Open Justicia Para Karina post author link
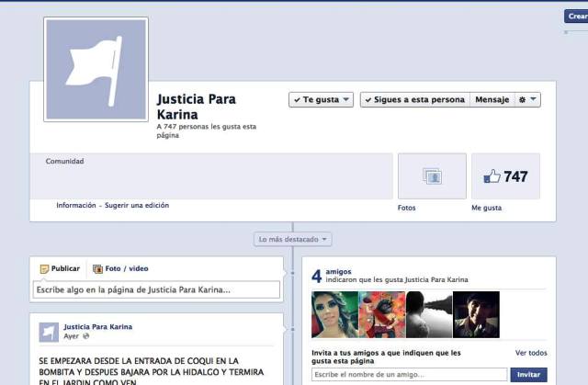Image resolution: width=588 pixels, height=385 pixels. click(98, 326)
